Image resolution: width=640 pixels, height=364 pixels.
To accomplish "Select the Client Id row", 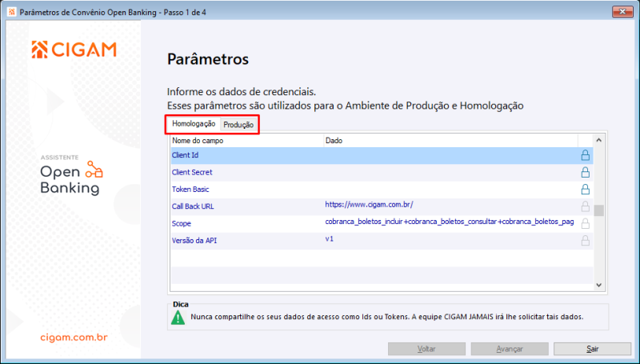I will click(x=382, y=155).
